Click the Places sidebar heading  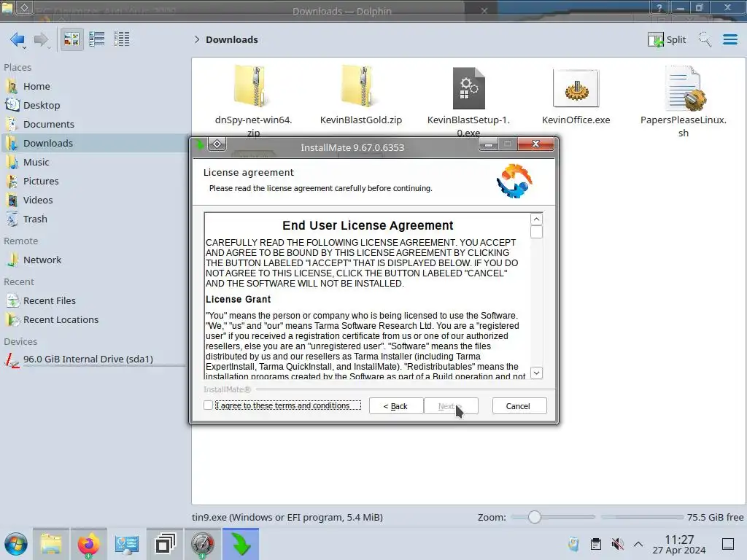coord(18,68)
